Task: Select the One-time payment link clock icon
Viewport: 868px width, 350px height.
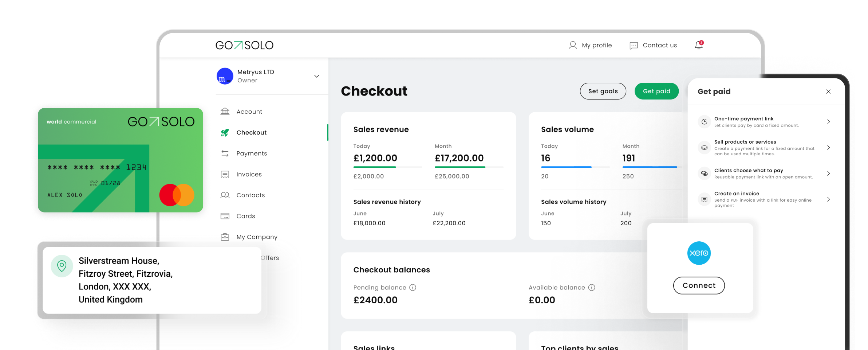Action: [x=705, y=122]
